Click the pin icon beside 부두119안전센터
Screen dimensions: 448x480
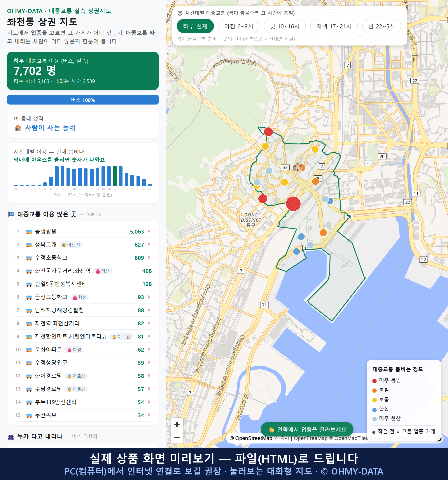149,402
